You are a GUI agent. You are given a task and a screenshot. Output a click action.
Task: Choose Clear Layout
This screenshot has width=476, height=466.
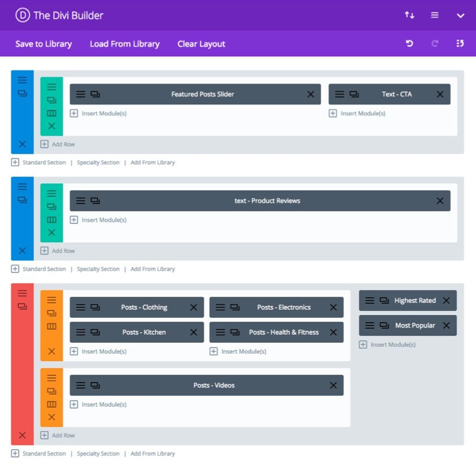coord(201,44)
